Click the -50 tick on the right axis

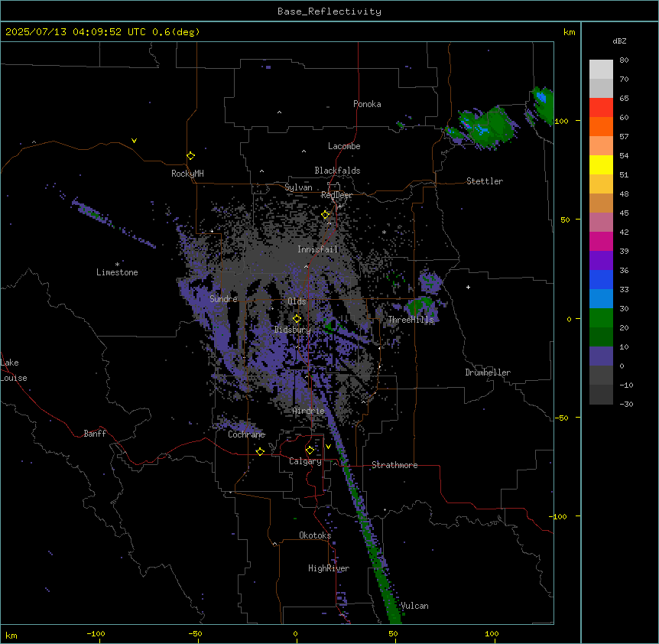coord(561,418)
